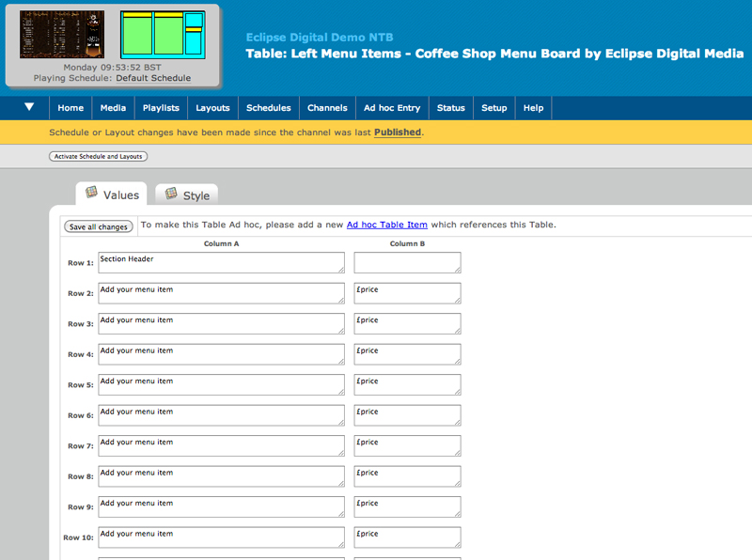Click Row 1 Section Header text field
Screen dimensions: 752x560
tap(222, 263)
